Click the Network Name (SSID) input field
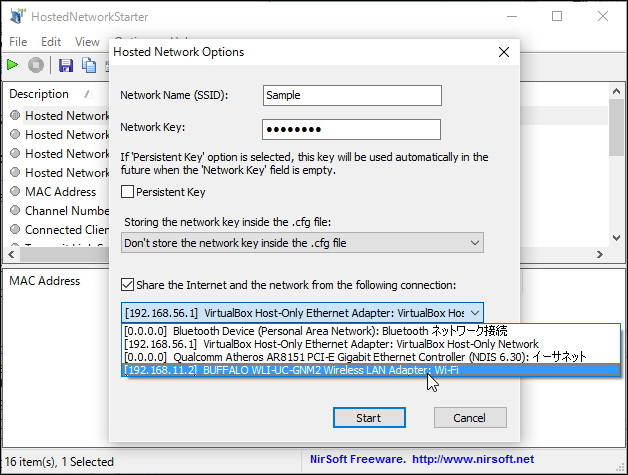 [352, 95]
